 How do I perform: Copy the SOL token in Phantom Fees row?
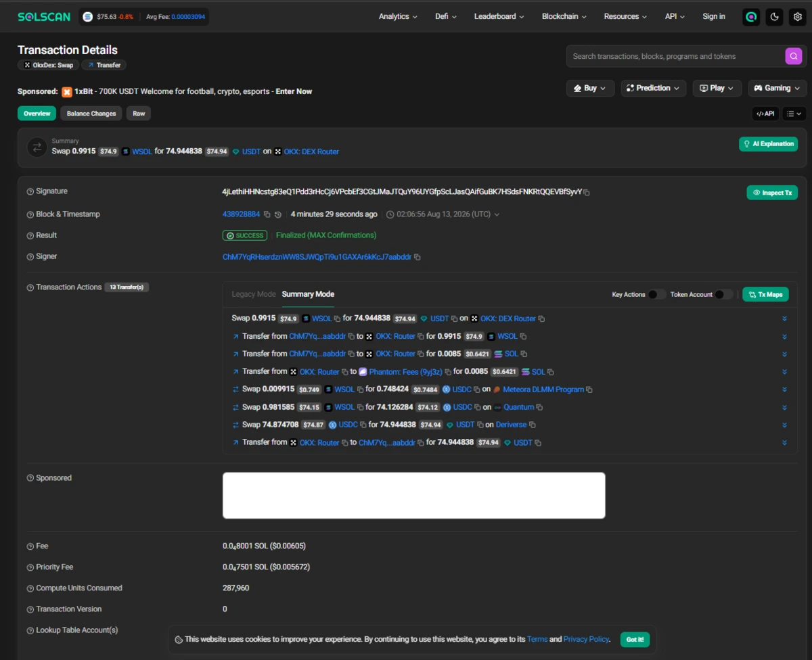click(550, 372)
